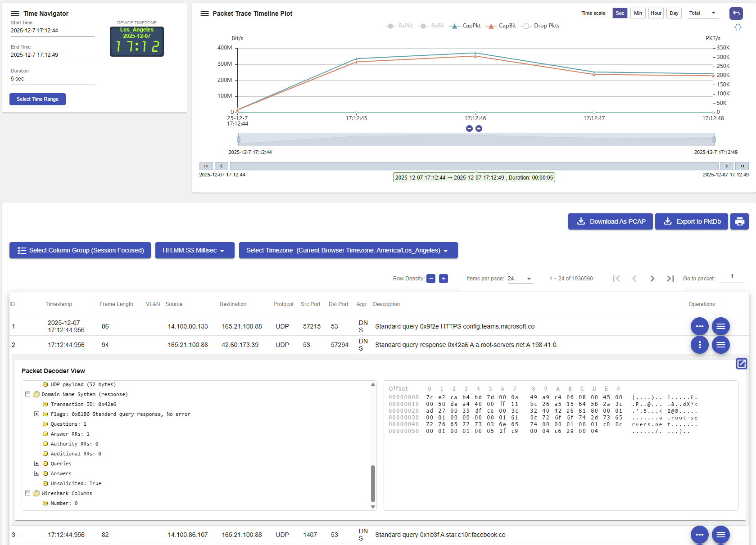The width and height of the screenshot is (756, 545).
Task: Click left handle of timeline range slider
Action: 239,139
